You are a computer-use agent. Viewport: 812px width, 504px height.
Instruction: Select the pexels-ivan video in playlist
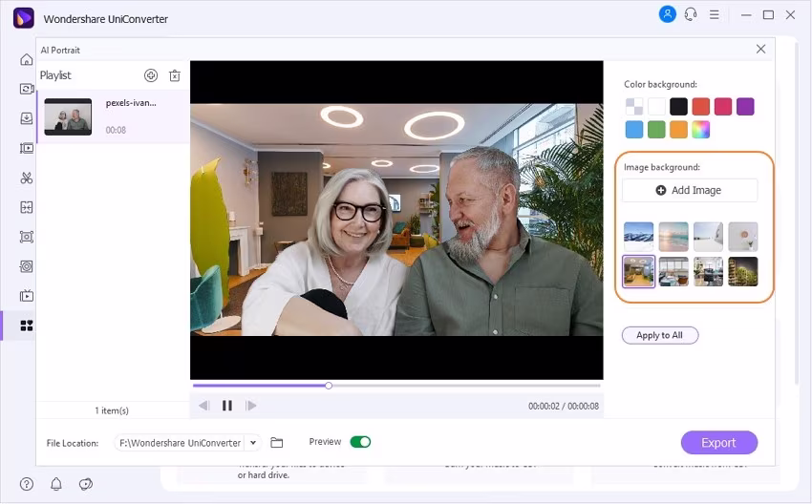[114, 116]
